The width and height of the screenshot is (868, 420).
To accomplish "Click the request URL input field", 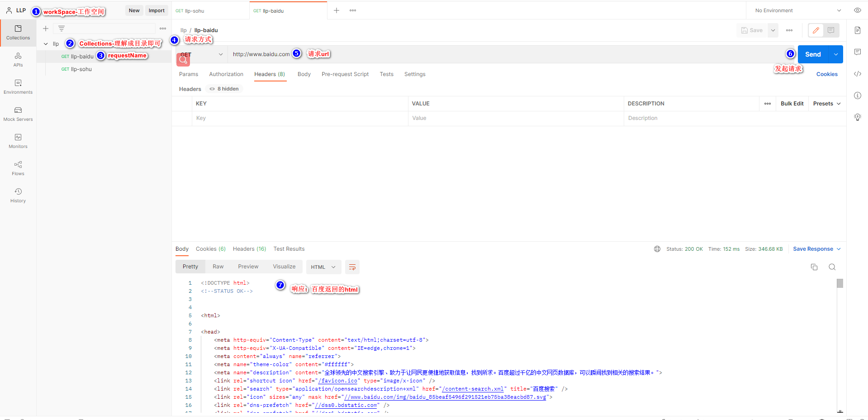I will click(x=511, y=54).
